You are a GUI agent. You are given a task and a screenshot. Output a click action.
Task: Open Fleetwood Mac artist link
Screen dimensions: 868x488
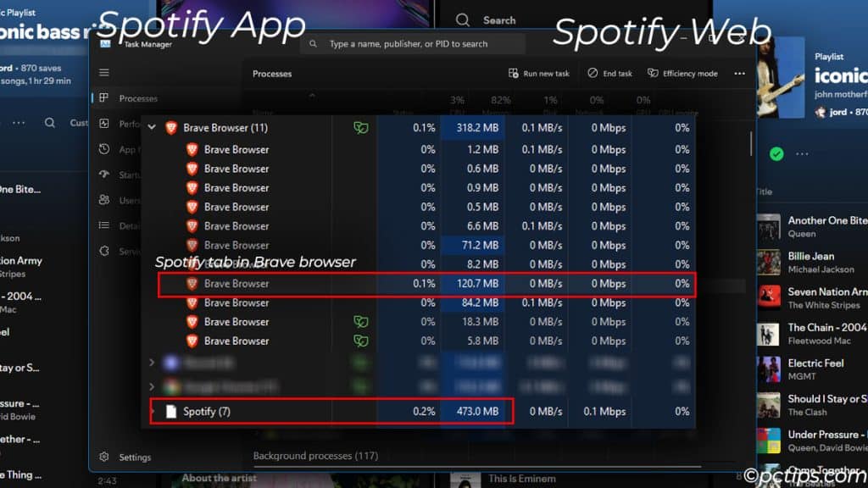pos(820,341)
